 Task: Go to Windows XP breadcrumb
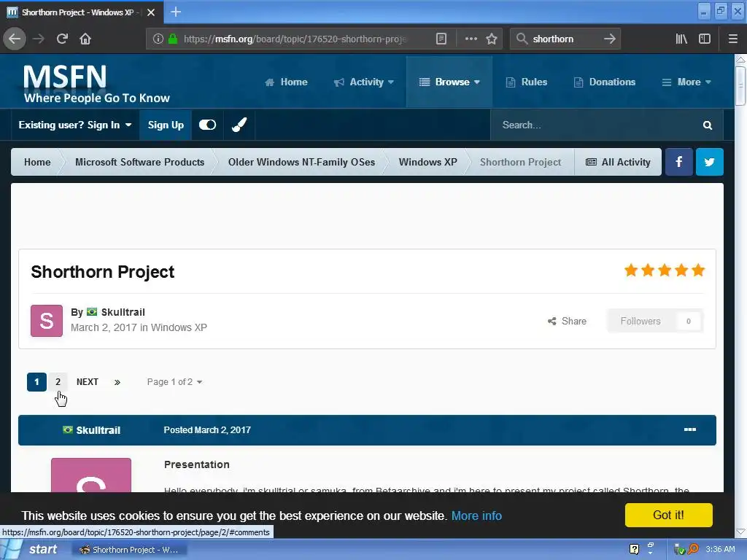pos(427,162)
